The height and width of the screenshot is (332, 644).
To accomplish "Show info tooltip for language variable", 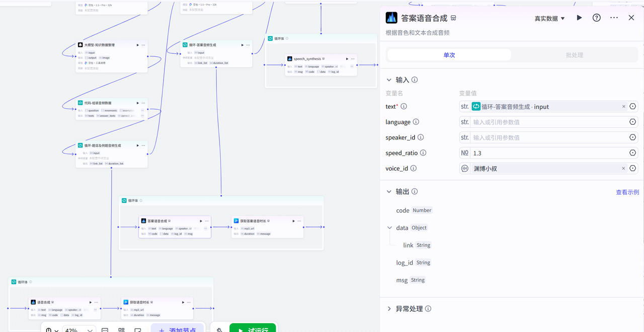I will click(x=416, y=122).
